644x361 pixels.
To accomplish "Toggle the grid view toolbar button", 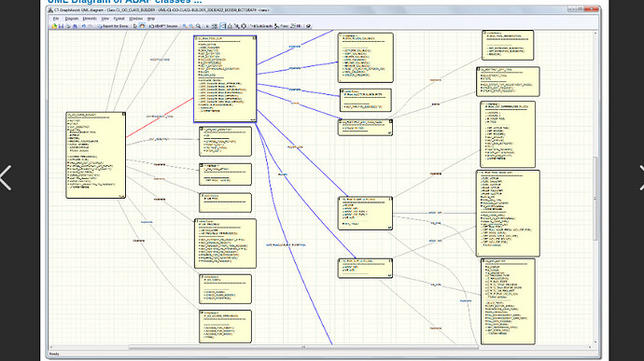I will pos(214,26).
